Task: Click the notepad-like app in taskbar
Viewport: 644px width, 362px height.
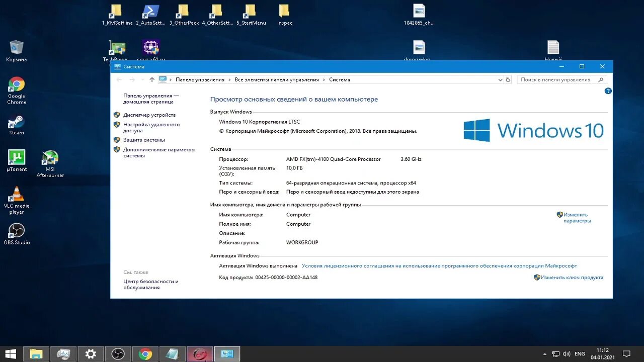Action: (x=173, y=354)
